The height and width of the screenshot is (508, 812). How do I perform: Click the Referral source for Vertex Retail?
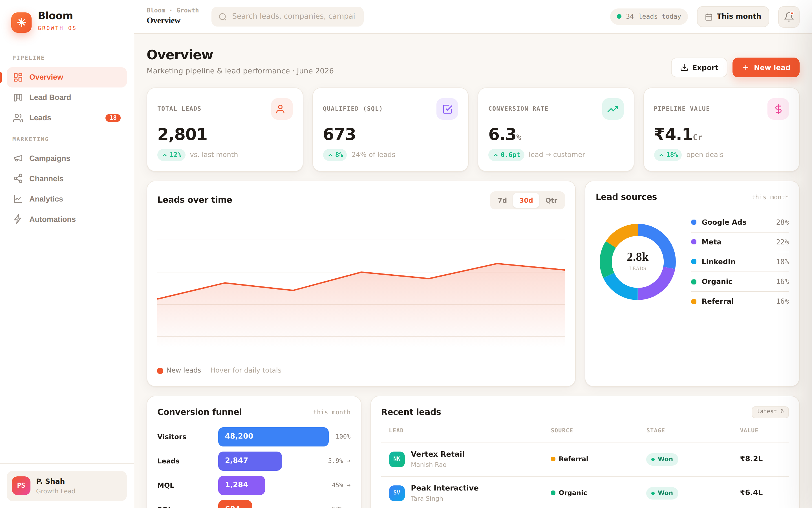tap(570, 459)
